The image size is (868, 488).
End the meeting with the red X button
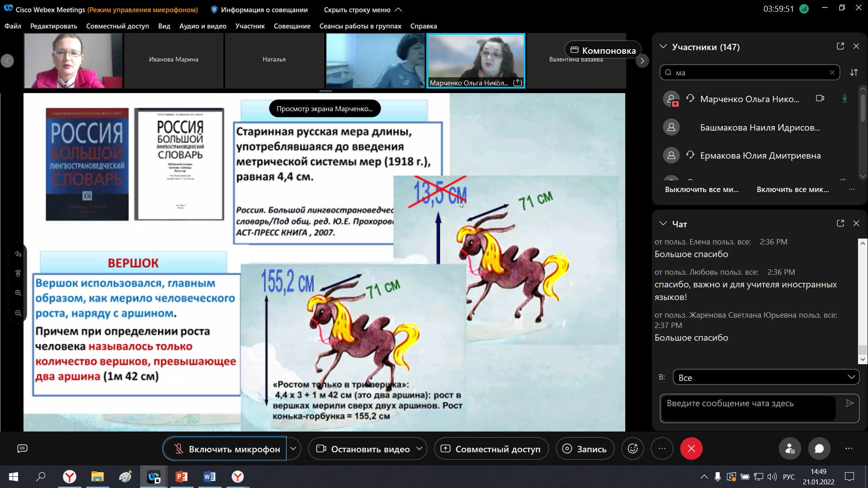[x=691, y=449]
